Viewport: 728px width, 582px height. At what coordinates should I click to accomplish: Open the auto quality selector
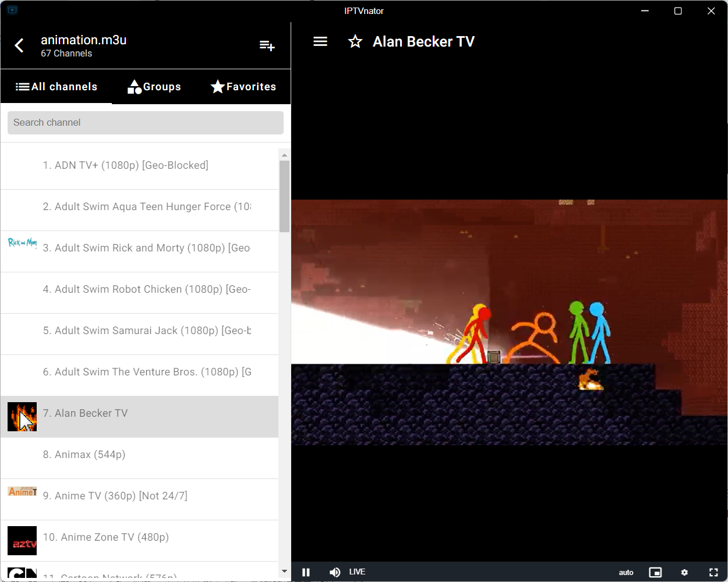(626, 572)
